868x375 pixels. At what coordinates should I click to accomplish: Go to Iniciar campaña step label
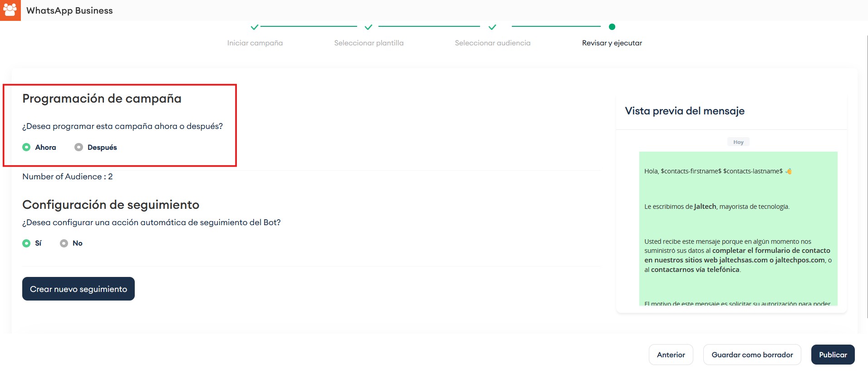255,43
